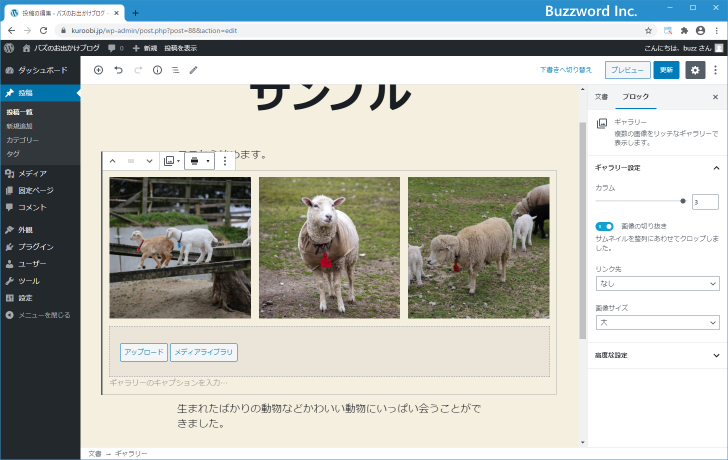Toggle the 画像の切り抜き crop switch
728x460 pixels.
click(604, 227)
